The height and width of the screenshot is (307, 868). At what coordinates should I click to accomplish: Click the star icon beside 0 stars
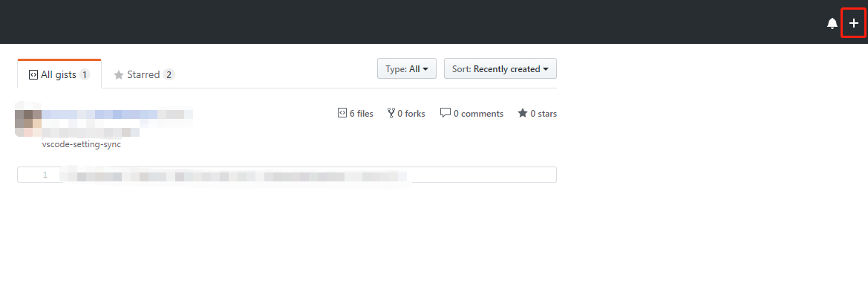point(523,114)
